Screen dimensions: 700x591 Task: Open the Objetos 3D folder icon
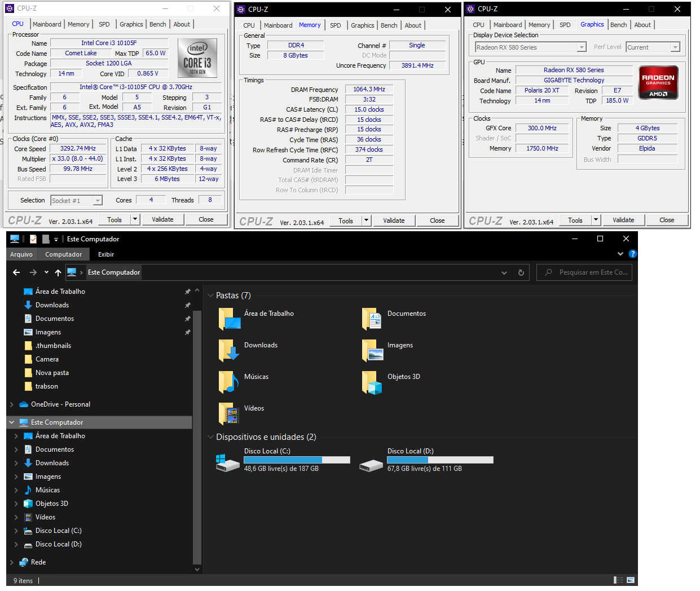[373, 382]
